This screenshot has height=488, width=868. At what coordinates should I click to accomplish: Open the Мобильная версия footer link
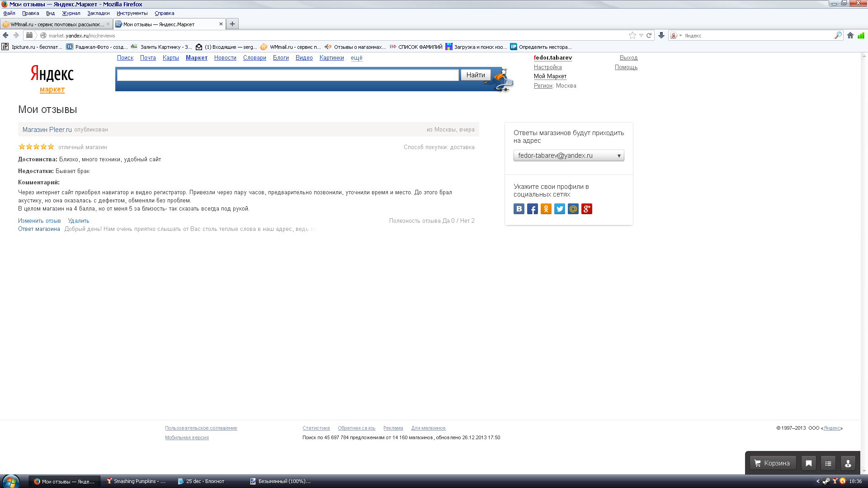pos(187,437)
